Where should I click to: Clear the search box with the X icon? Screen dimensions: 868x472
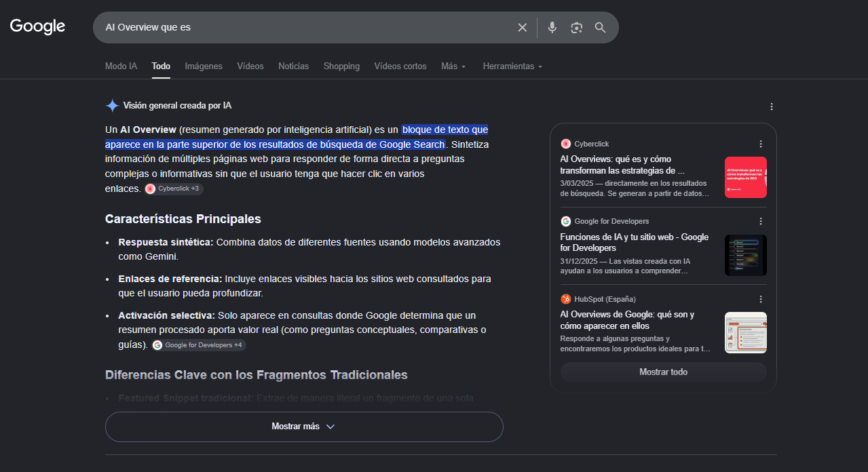[523, 28]
